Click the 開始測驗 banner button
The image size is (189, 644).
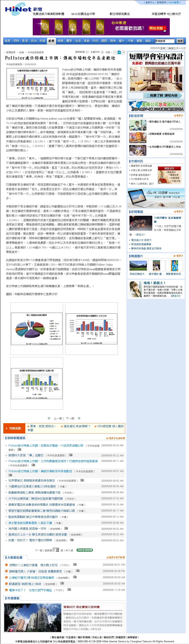point(157,28)
